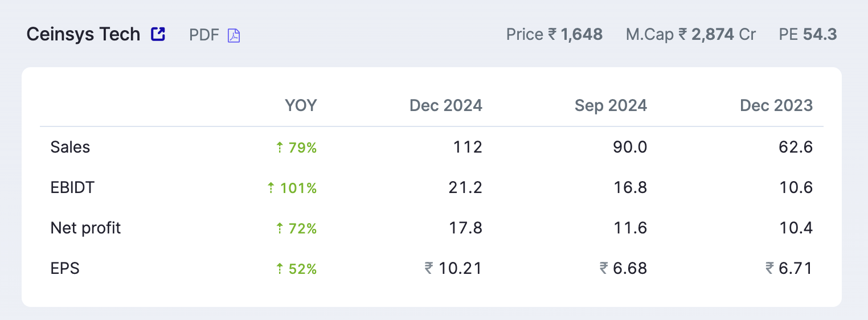This screenshot has height=320, width=868.
Task: Click the Sales row label
Action: coord(70,147)
